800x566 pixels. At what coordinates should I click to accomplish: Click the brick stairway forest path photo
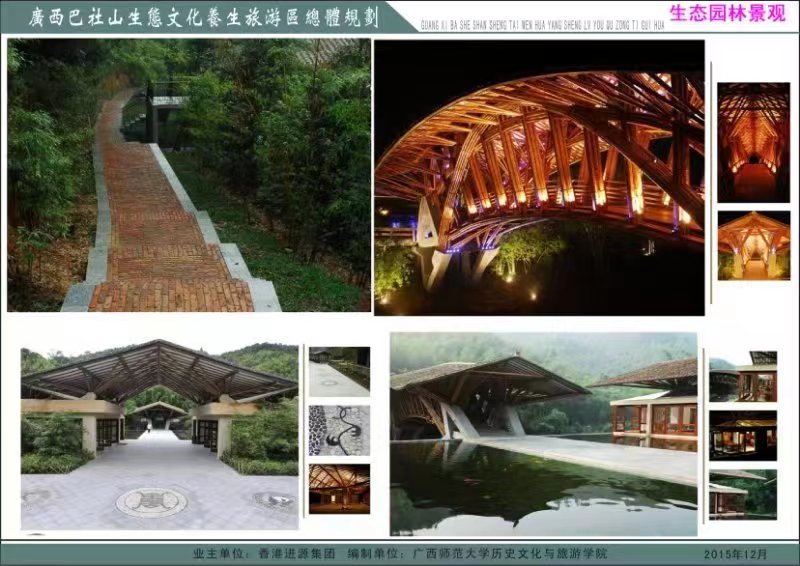pyautogui.click(x=189, y=175)
